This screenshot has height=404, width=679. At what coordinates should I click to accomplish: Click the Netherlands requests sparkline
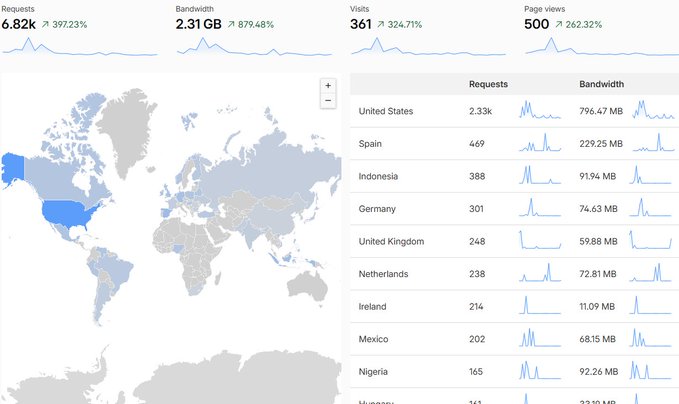(x=540, y=272)
